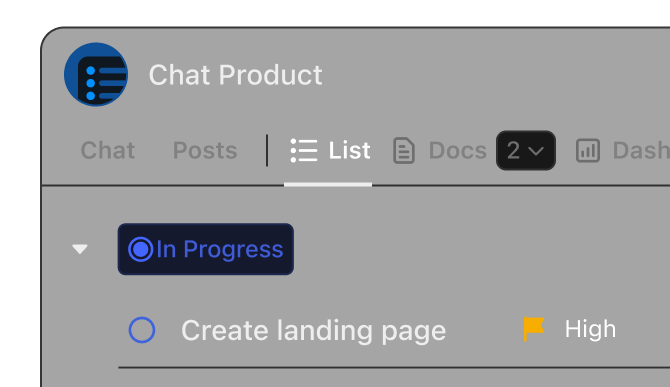Toggle the Create landing page status circle

click(142, 330)
